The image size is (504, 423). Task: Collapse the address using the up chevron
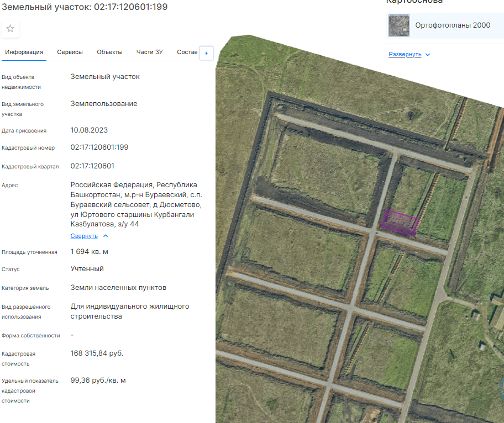click(x=106, y=236)
